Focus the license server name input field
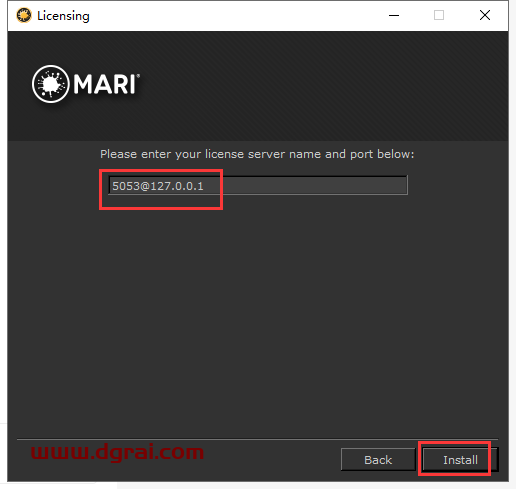 [x=258, y=185]
